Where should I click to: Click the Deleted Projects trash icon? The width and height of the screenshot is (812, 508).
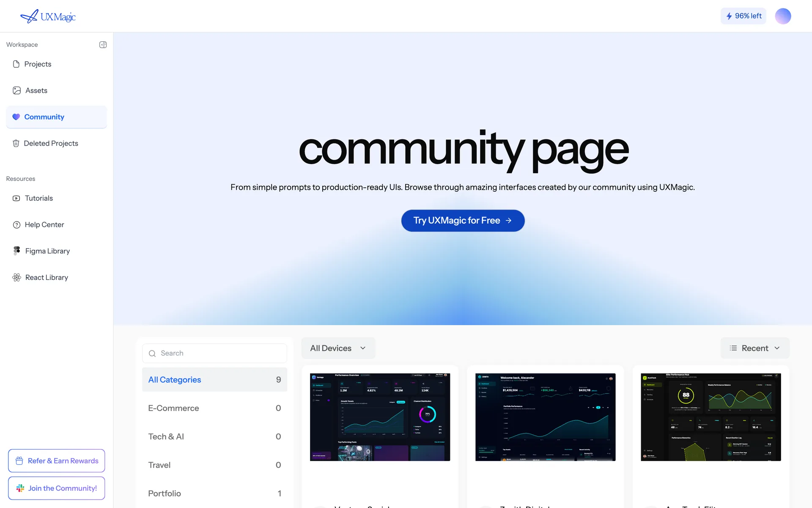point(16,144)
